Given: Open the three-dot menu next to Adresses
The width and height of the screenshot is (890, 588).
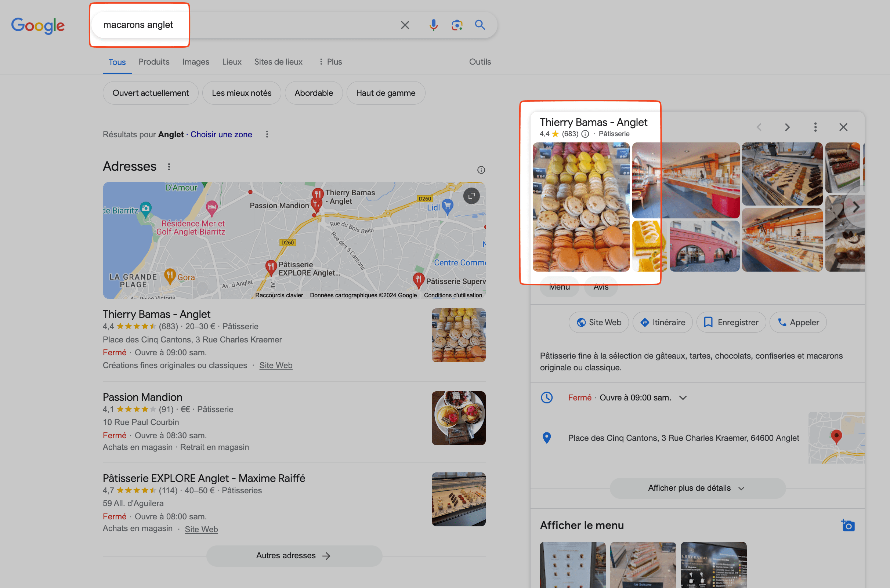Looking at the screenshot, I should point(169,167).
